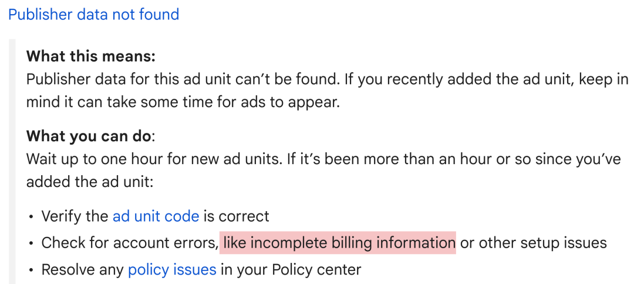
Task: Click the bullet dot before 'Resolve any'
Action: (31, 270)
